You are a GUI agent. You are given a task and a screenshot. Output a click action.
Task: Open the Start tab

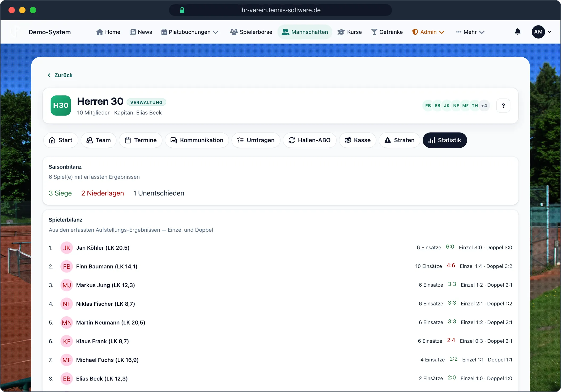pos(61,140)
